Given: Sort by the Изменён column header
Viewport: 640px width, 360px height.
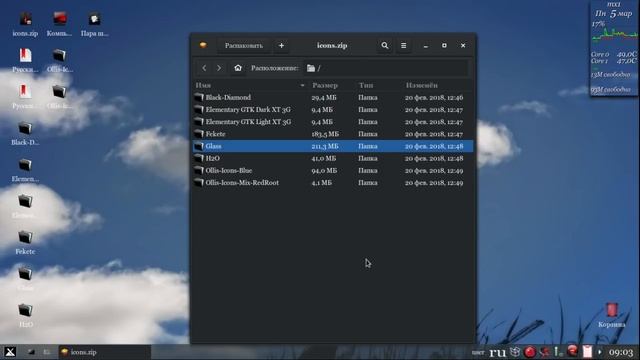Looking at the screenshot, I should coord(422,85).
